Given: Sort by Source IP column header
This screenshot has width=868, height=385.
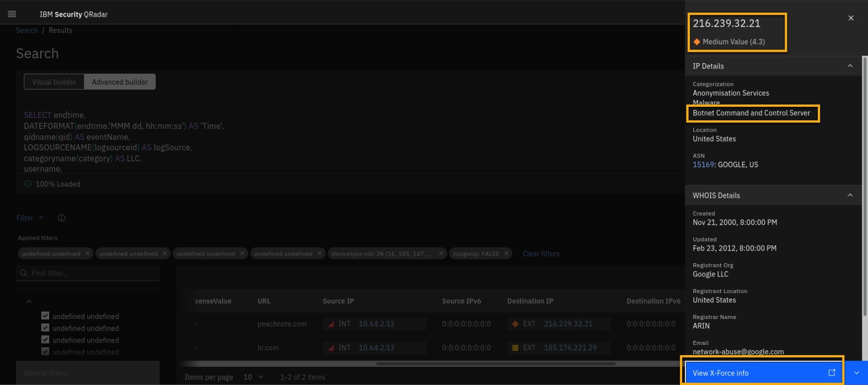Looking at the screenshot, I should (338, 301).
